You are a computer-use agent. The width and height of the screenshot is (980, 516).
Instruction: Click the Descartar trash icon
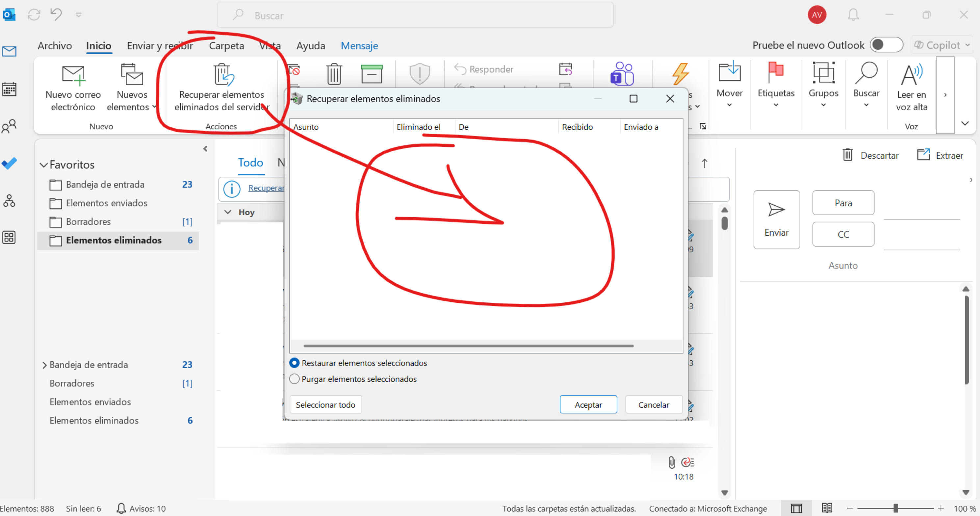point(847,155)
